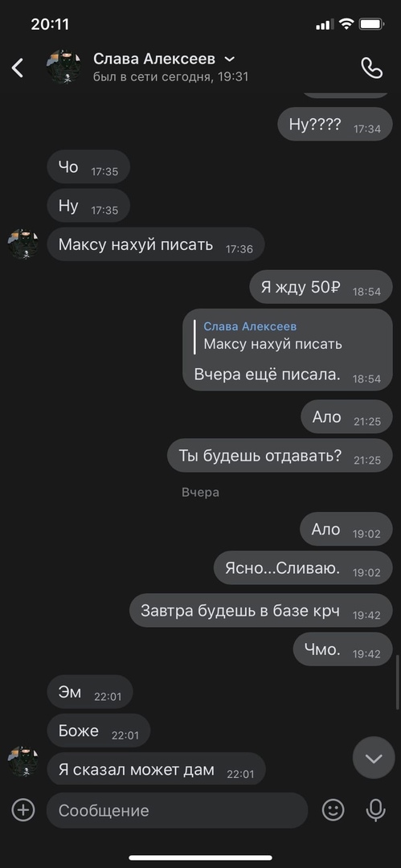The image size is (401, 868).
Task: Tap the 'Боже' incoming message
Action: point(98,731)
